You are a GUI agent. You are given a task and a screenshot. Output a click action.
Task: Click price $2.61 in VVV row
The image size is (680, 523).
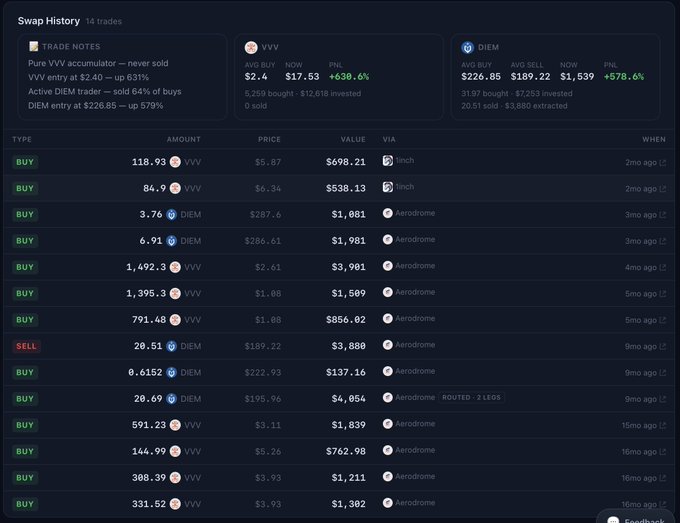pos(268,268)
